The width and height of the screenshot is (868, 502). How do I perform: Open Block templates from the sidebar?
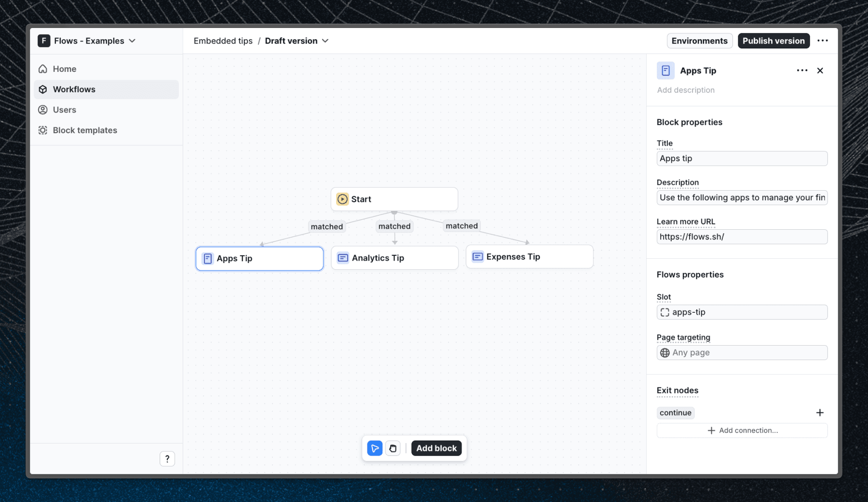click(84, 130)
